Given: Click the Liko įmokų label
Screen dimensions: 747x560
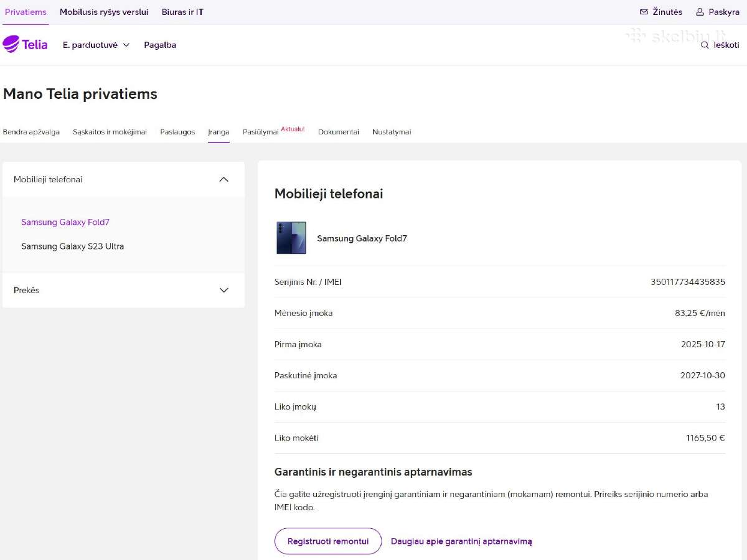Looking at the screenshot, I should pyautogui.click(x=295, y=407).
